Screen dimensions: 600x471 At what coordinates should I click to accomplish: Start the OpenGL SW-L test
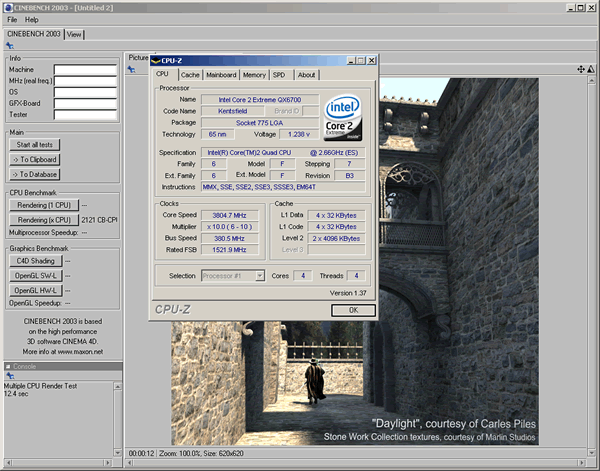[x=36, y=276]
